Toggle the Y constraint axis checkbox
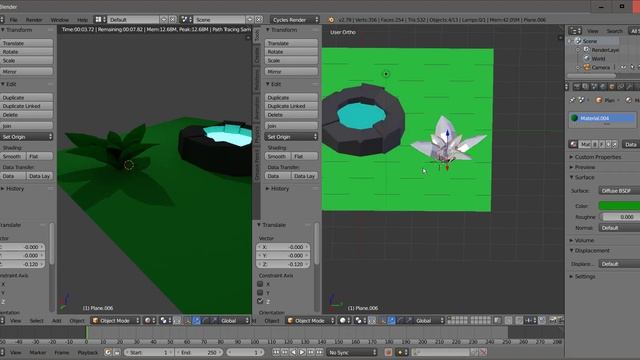The height and width of the screenshot is (360, 640). click(x=260, y=293)
